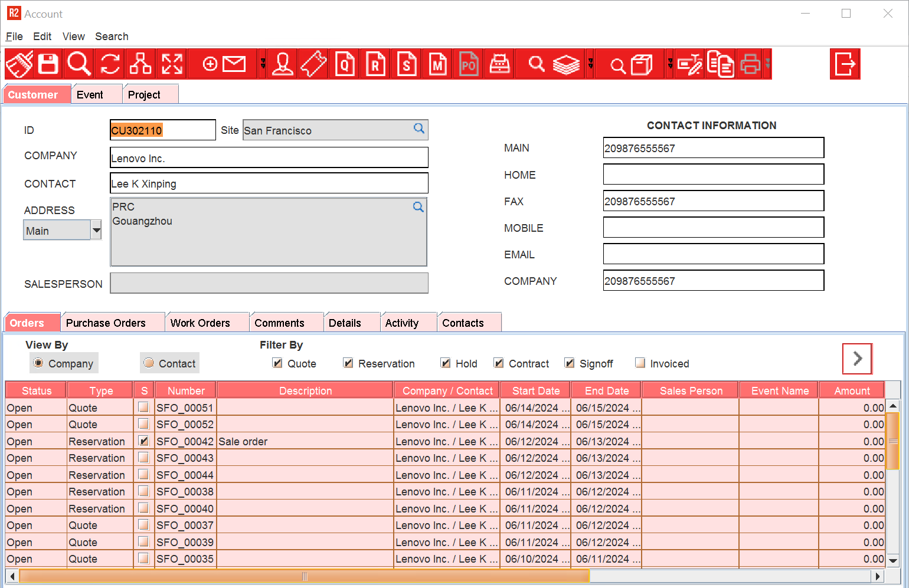
Task: Select the Contact radio button
Action: tap(149, 363)
